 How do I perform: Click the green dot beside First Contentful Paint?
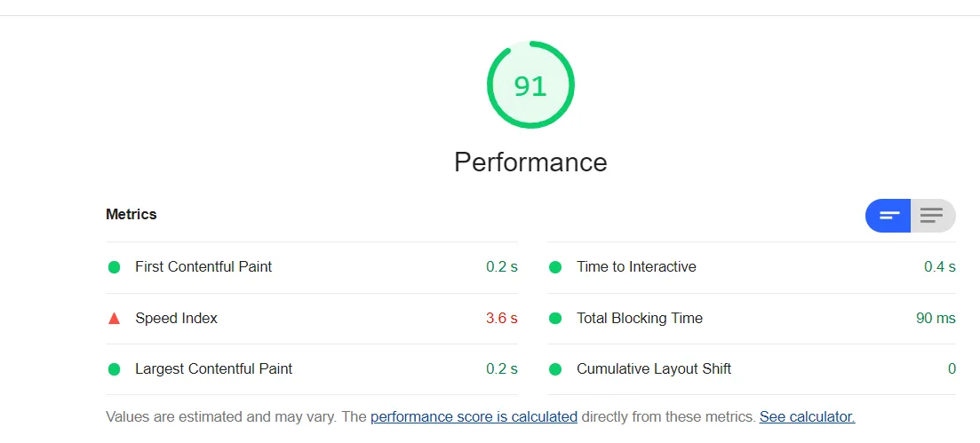(114, 267)
